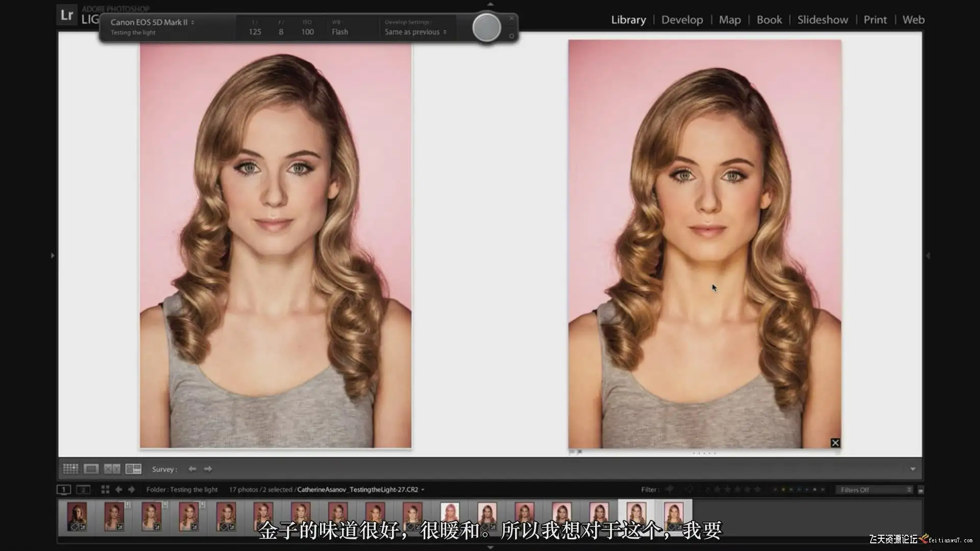Open Develop Settings 'Same as previous' dropdown
The image size is (980, 551).
(415, 32)
